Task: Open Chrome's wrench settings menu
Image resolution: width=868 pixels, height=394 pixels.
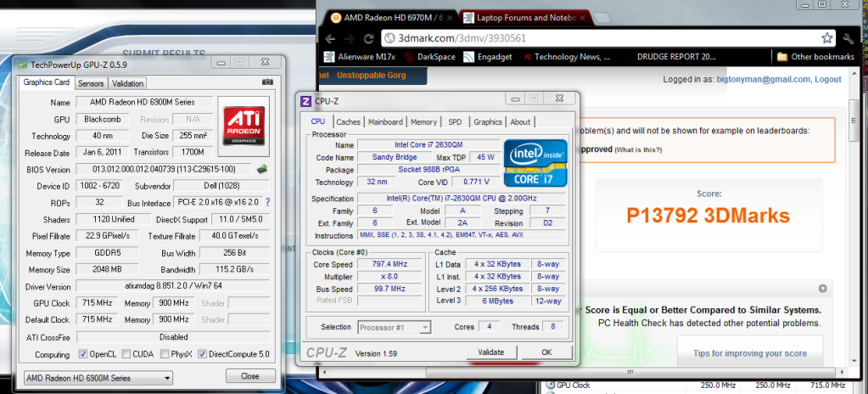Action: click(x=848, y=38)
